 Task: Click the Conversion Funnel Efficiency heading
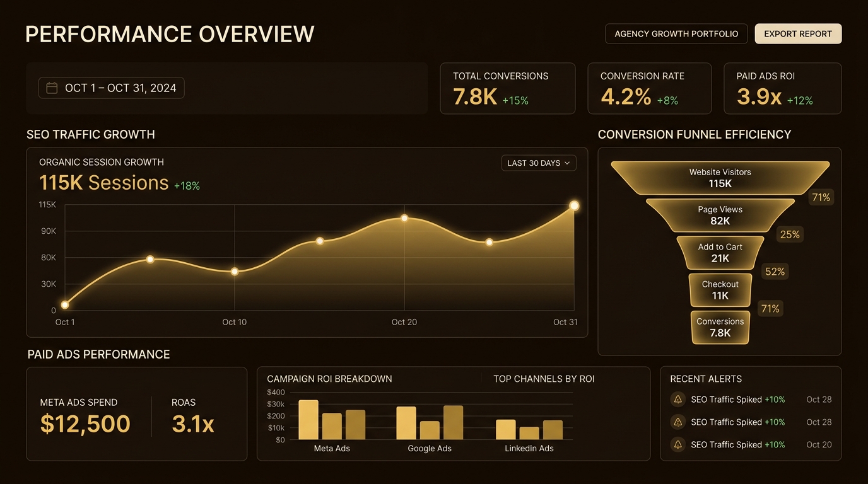click(695, 134)
